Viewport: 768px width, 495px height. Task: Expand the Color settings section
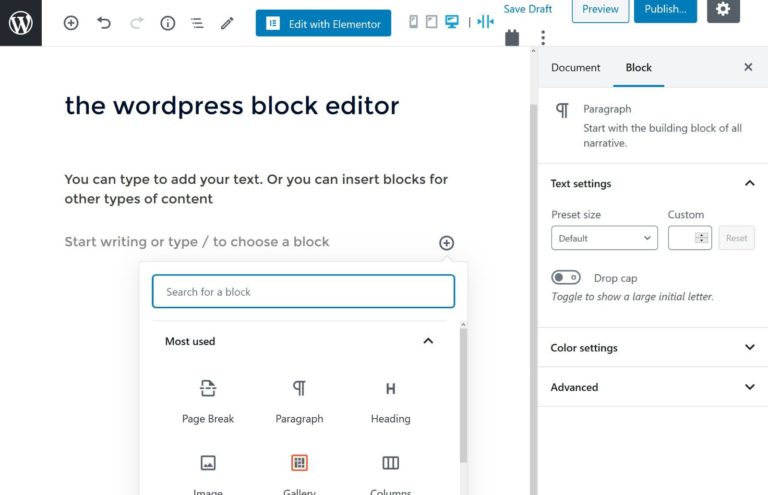652,348
